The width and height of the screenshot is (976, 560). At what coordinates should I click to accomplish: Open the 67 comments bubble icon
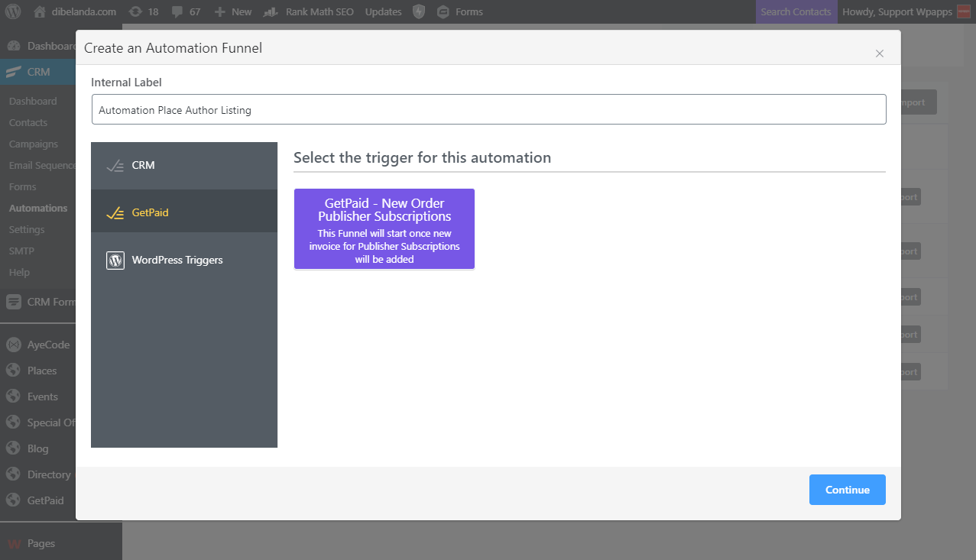click(186, 11)
